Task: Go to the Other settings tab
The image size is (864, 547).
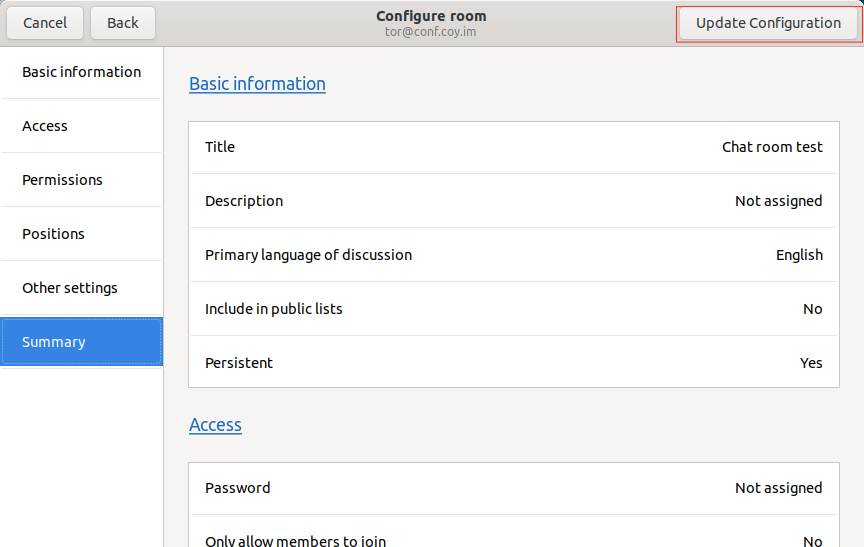Action: click(x=81, y=288)
